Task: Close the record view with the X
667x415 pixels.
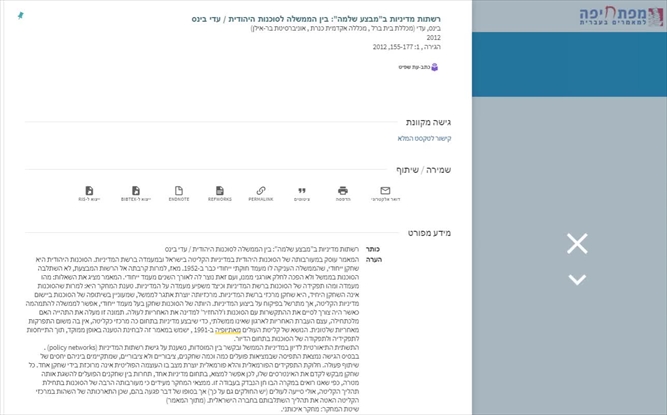Action: tap(577, 243)
